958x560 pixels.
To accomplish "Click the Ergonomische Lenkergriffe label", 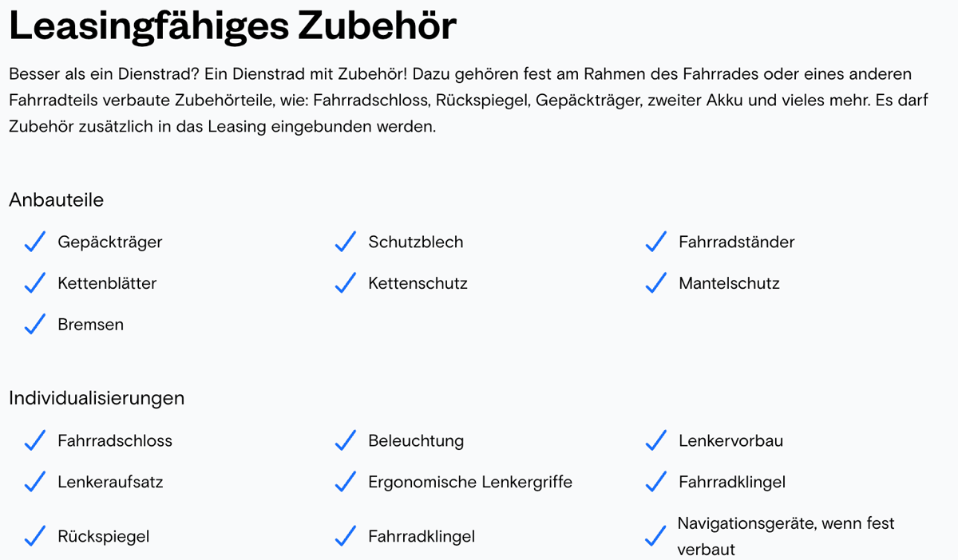I will 470,482.
